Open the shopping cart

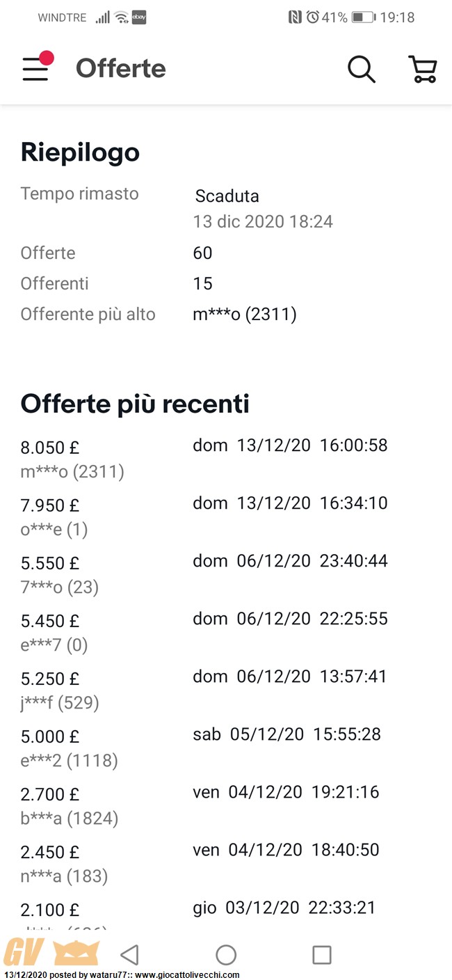(x=422, y=69)
